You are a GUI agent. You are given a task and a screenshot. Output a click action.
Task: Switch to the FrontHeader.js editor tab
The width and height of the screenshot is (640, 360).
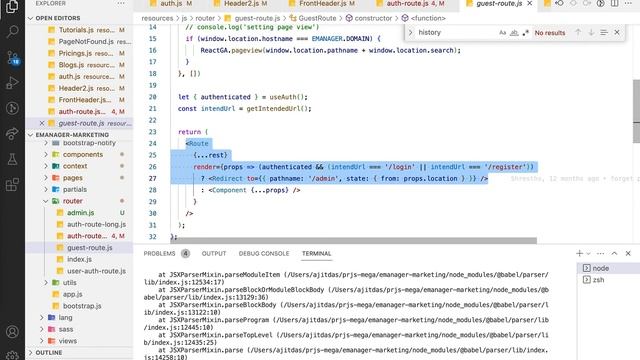(323, 3)
